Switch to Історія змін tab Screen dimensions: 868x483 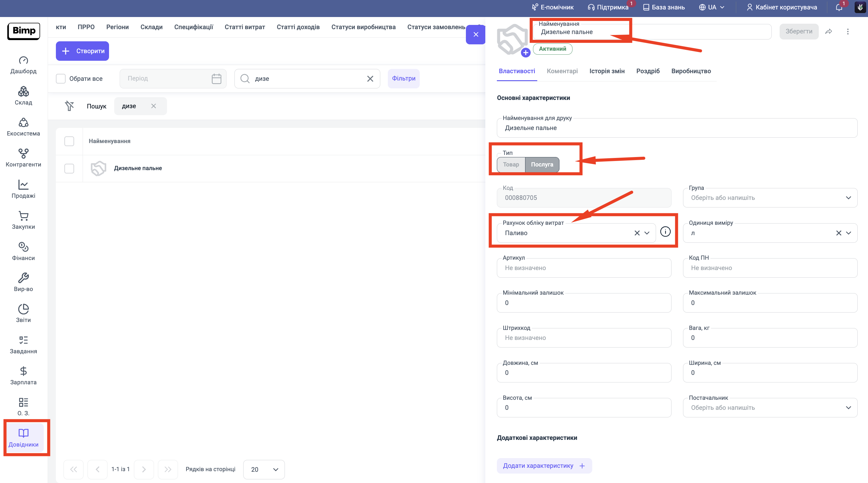pyautogui.click(x=607, y=71)
